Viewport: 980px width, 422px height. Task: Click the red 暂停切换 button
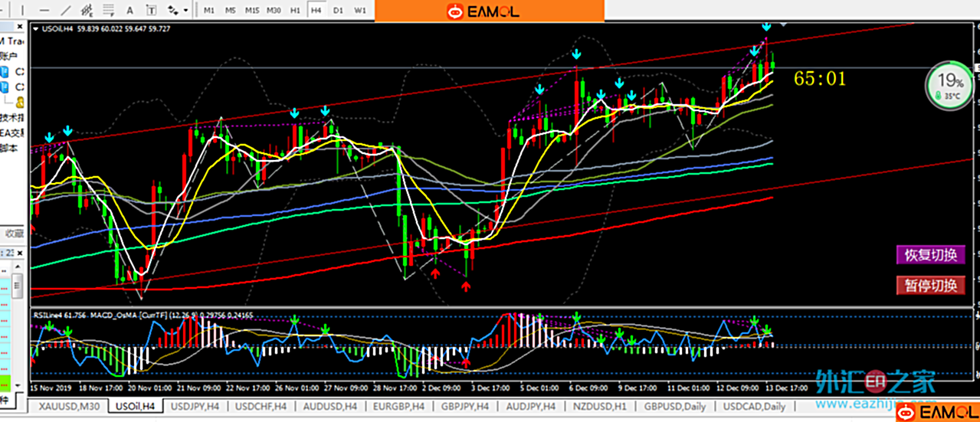point(930,286)
